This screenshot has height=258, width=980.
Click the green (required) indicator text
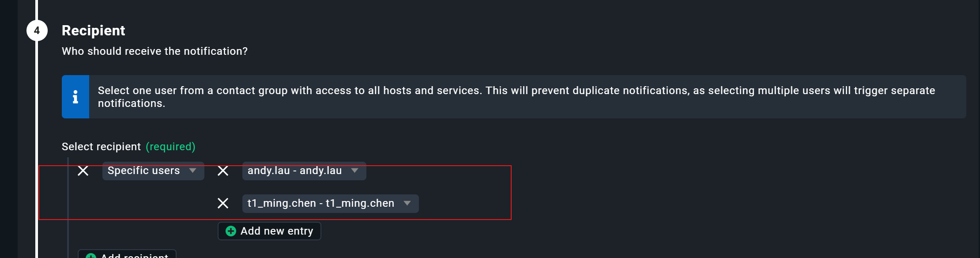pos(171,147)
